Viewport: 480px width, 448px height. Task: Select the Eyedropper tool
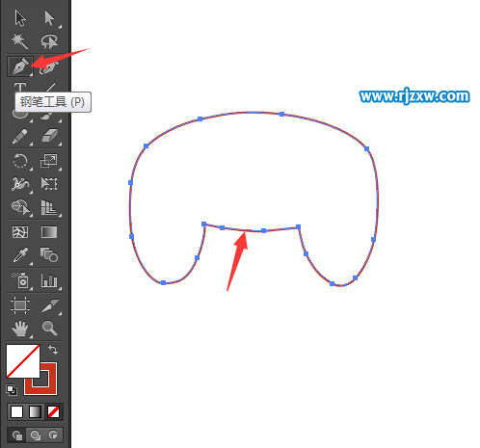tap(20, 255)
